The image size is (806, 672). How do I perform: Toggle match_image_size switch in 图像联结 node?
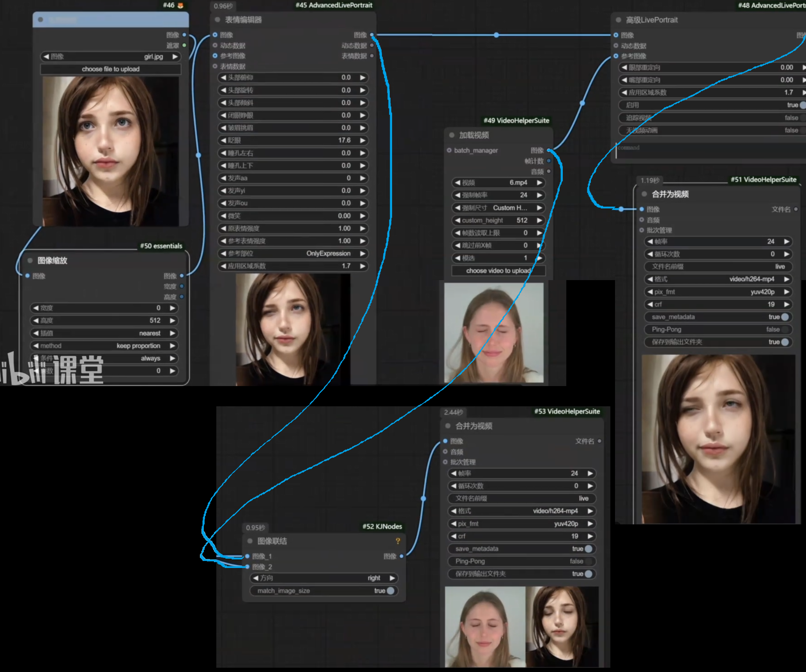click(390, 591)
